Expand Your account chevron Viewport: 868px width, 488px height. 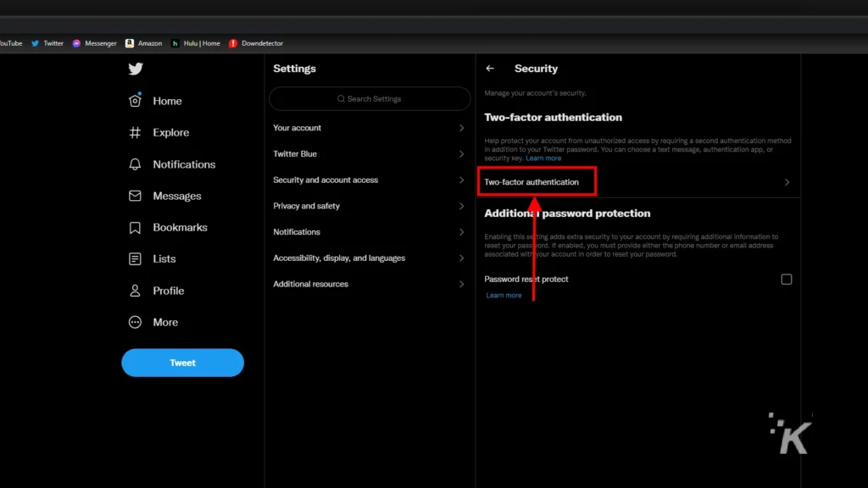(461, 128)
